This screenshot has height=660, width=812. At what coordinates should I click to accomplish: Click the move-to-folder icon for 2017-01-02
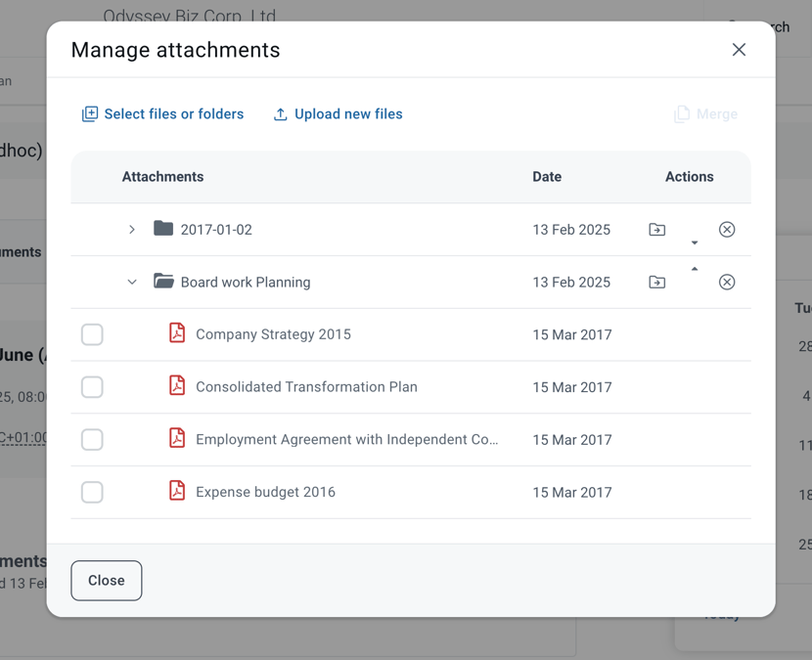click(x=657, y=230)
